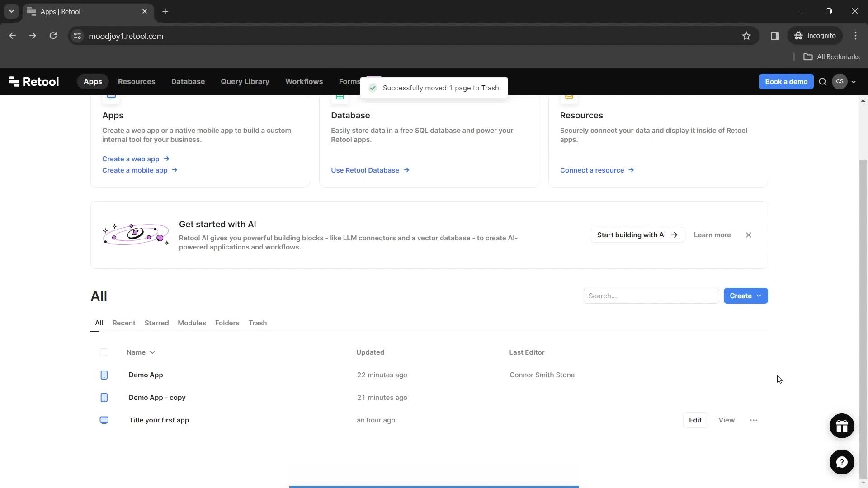Screen dimensions: 868x488
Task: Open the Demo App row
Action: [429, 375]
